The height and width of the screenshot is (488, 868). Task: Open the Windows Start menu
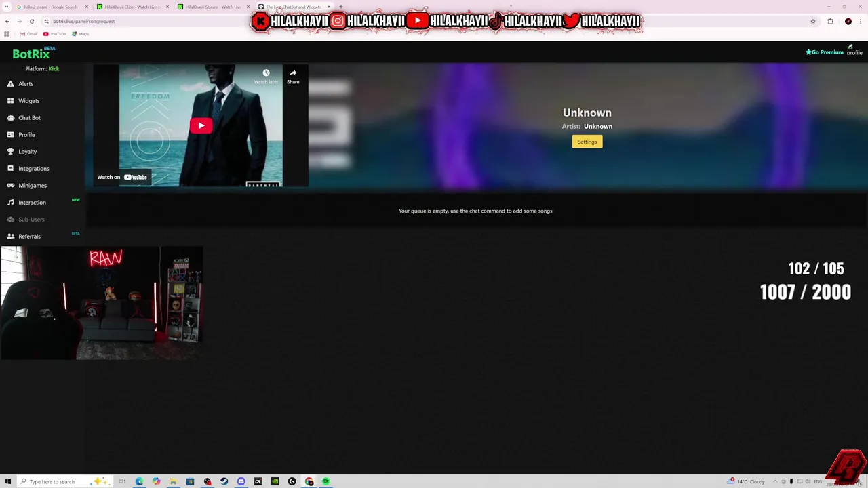(x=8, y=481)
